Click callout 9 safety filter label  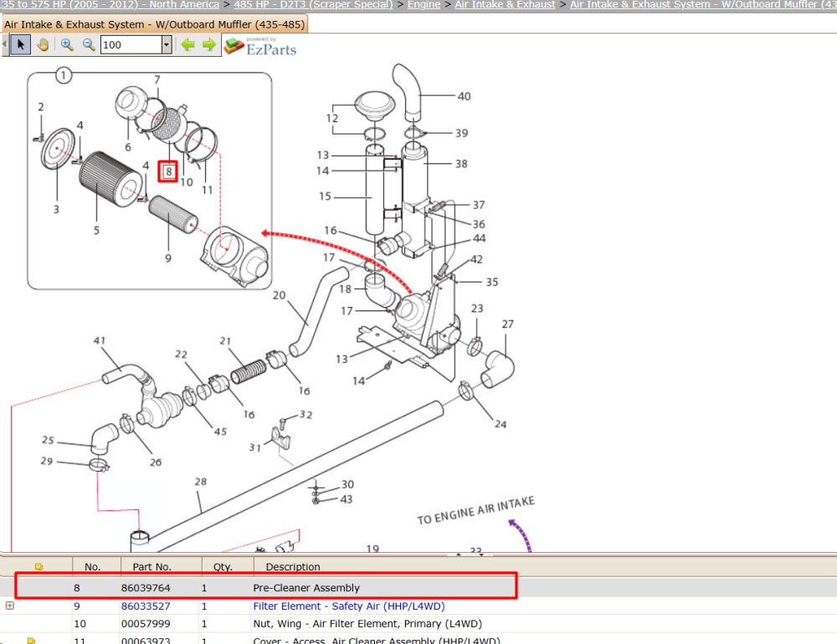(168, 258)
